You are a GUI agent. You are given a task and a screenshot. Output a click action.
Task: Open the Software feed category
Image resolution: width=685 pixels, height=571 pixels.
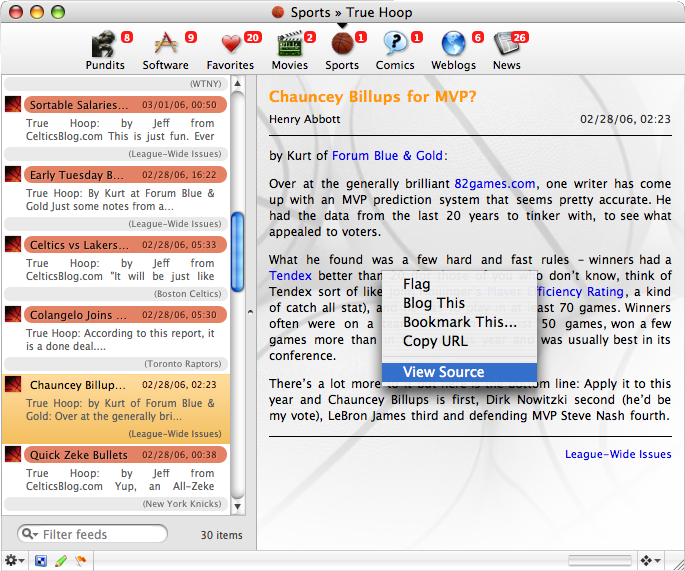pos(165,50)
